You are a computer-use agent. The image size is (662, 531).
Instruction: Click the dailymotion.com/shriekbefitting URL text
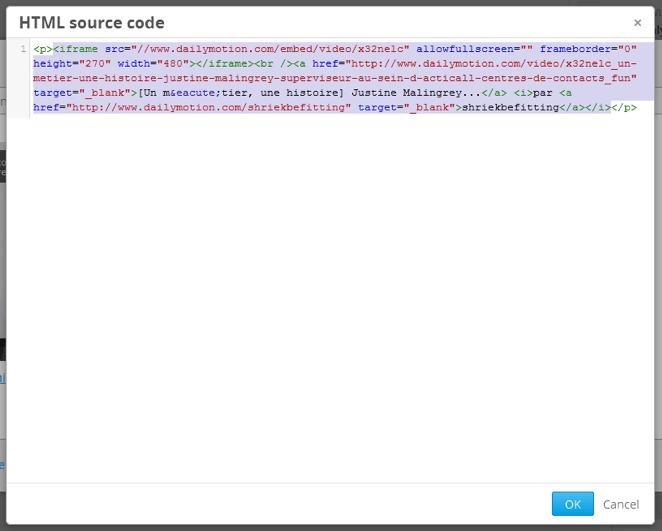click(x=212, y=108)
